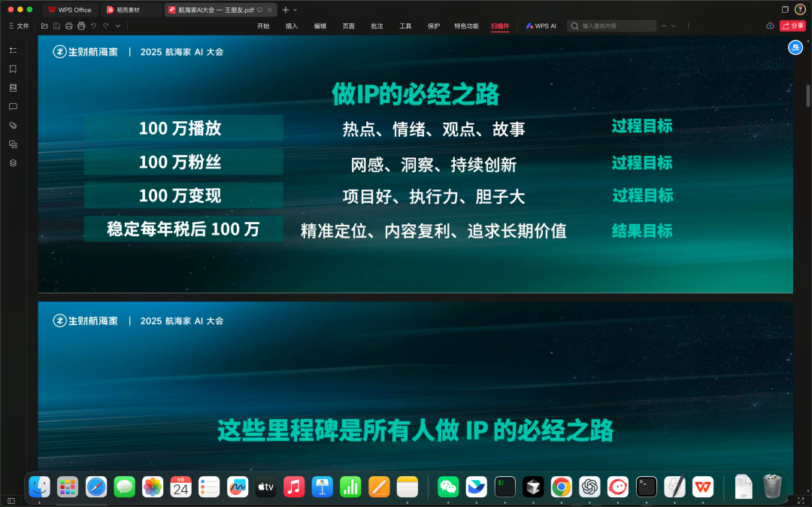Click the screen icon on the pdf tab
Image resolution: width=812 pixels, height=507 pixels.
point(260,10)
